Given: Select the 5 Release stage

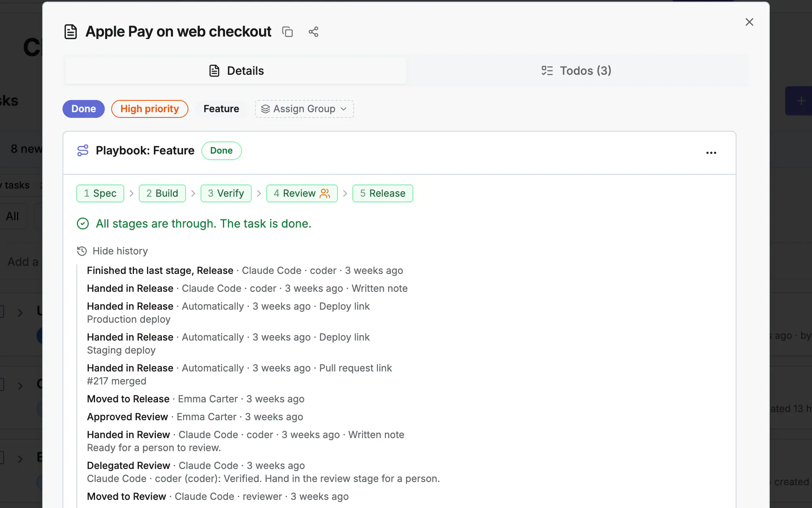Looking at the screenshot, I should 383,193.
